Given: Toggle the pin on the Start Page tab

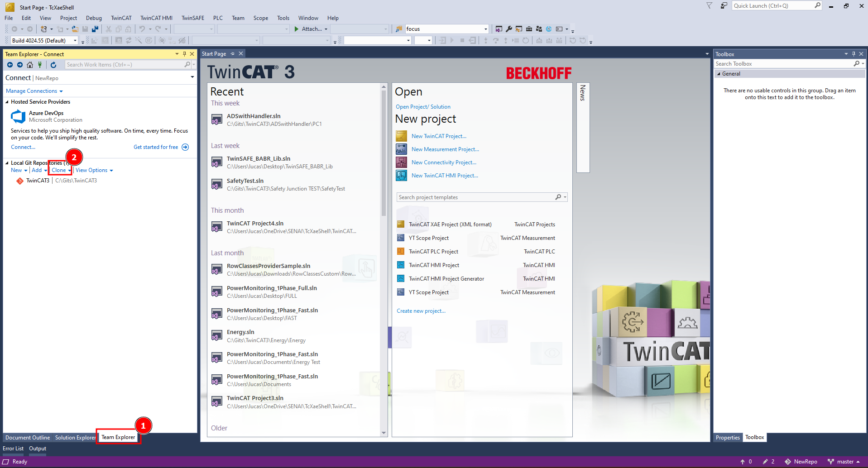Looking at the screenshot, I should (233, 54).
